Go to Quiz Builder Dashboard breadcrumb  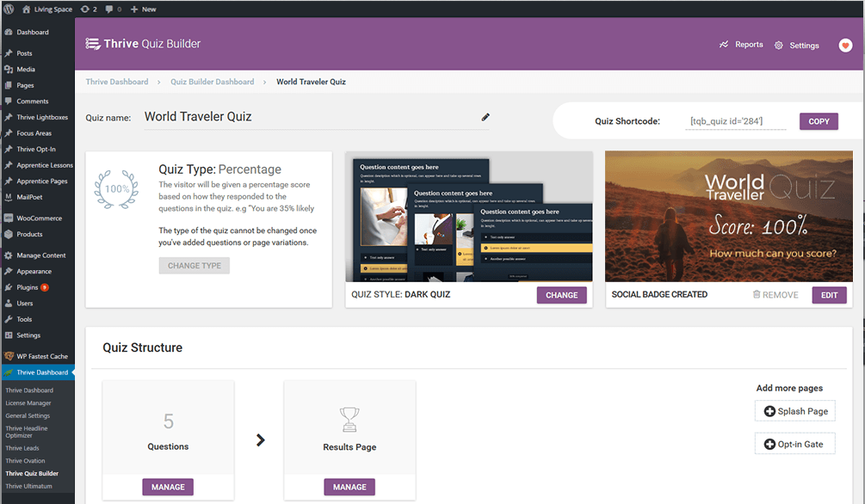pos(213,82)
